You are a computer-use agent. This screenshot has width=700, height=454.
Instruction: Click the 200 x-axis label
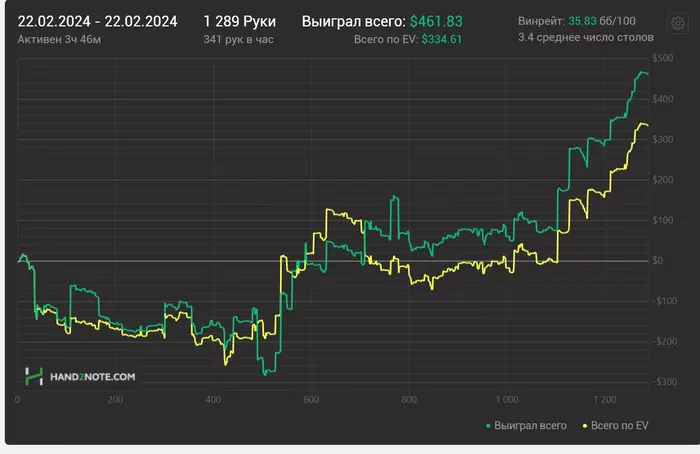[115, 400]
